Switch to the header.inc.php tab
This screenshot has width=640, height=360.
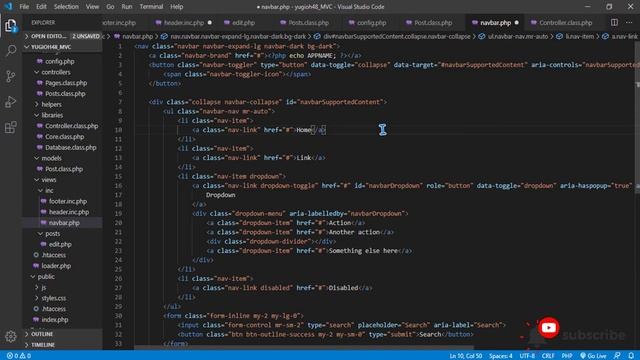(x=184, y=23)
